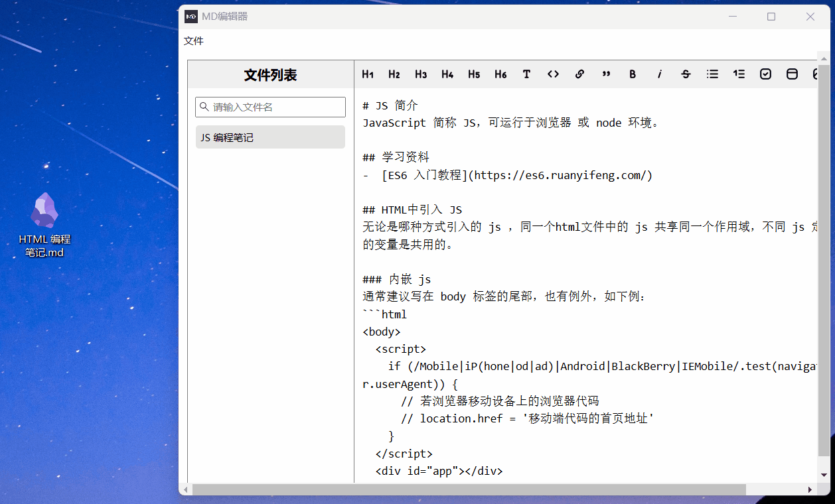Select the JS 编程笔记 file entry
This screenshot has height=504, width=835.
coord(270,137)
